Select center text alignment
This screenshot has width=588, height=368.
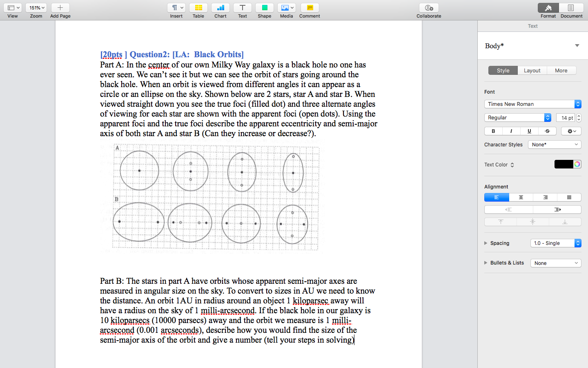[x=521, y=197]
